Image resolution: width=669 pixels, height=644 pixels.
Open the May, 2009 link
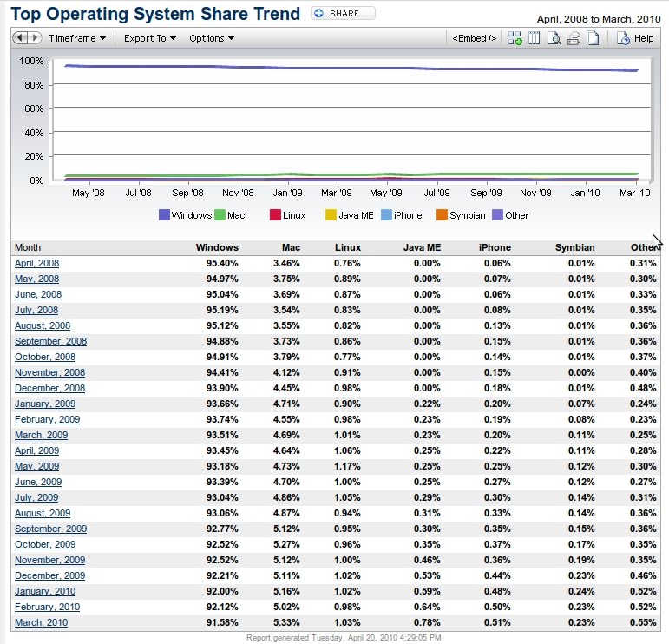pyautogui.click(x=36, y=466)
